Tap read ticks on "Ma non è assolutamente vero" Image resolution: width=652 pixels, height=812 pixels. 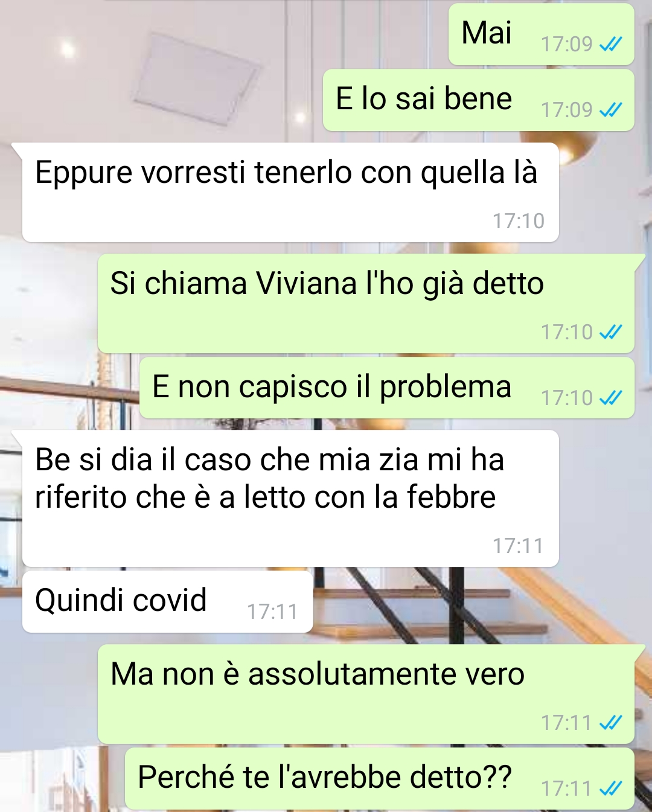coord(610,723)
